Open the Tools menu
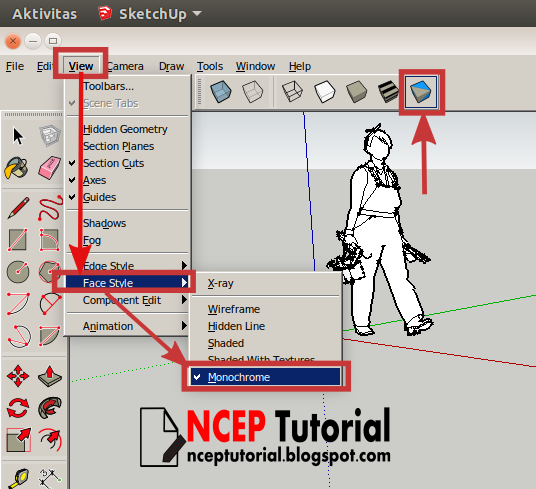Screen dimensions: 536x489 pyautogui.click(x=210, y=66)
